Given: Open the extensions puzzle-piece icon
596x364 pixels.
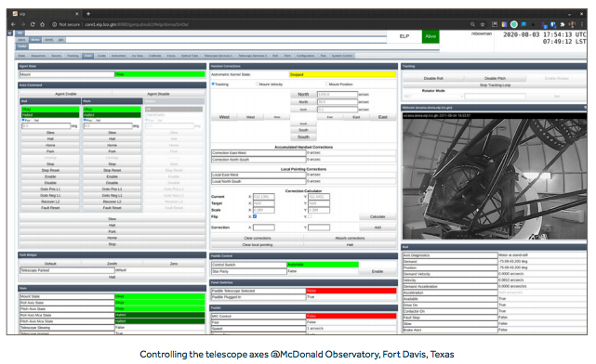Looking at the screenshot, I should click(563, 24).
